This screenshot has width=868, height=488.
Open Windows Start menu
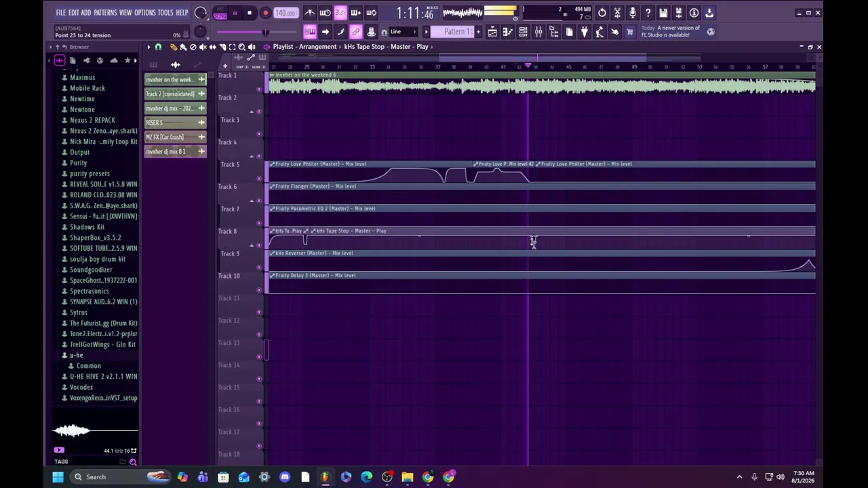pyautogui.click(x=58, y=477)
